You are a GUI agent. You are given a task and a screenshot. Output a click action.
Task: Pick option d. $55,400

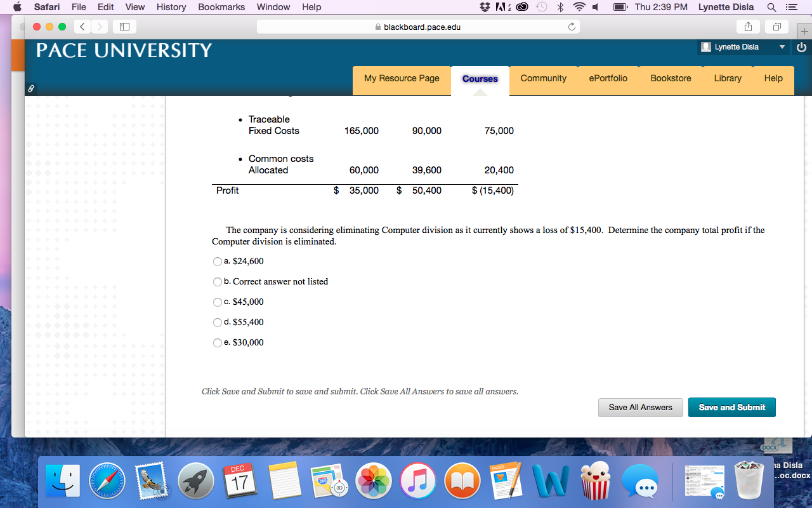218,323
